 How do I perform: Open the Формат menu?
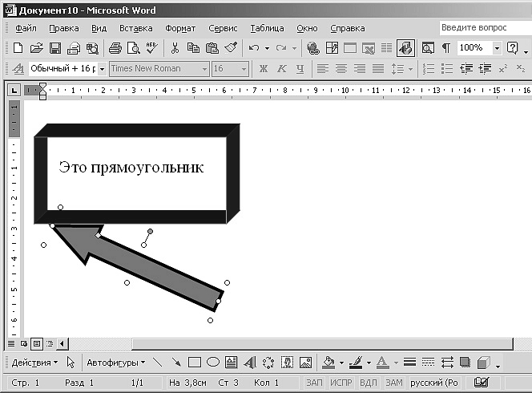180,28
